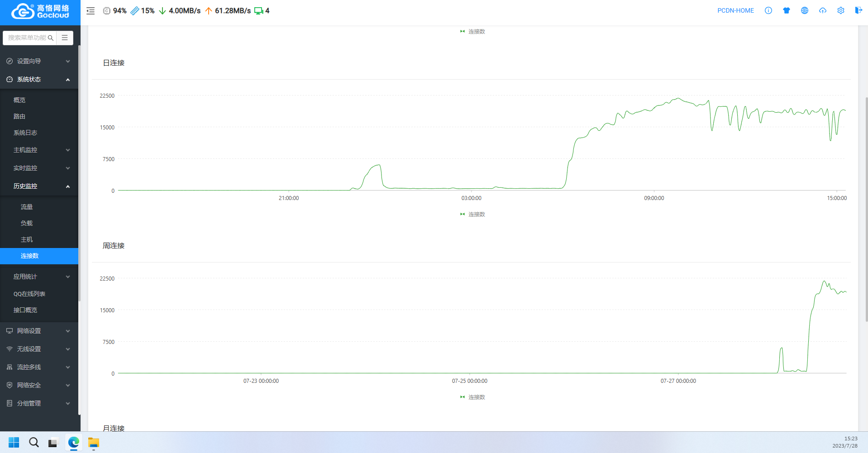Toggle 连接数 legend in the 周连接 chart
868x453 pixels.
472,397
